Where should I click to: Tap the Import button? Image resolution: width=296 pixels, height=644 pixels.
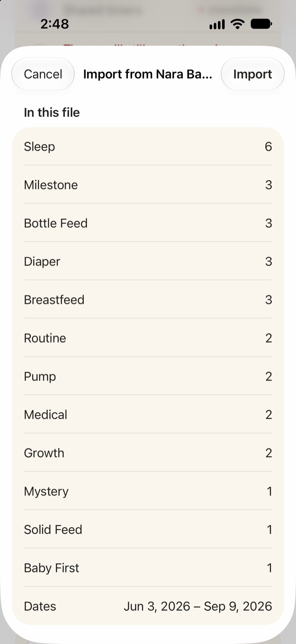[252, 74]
